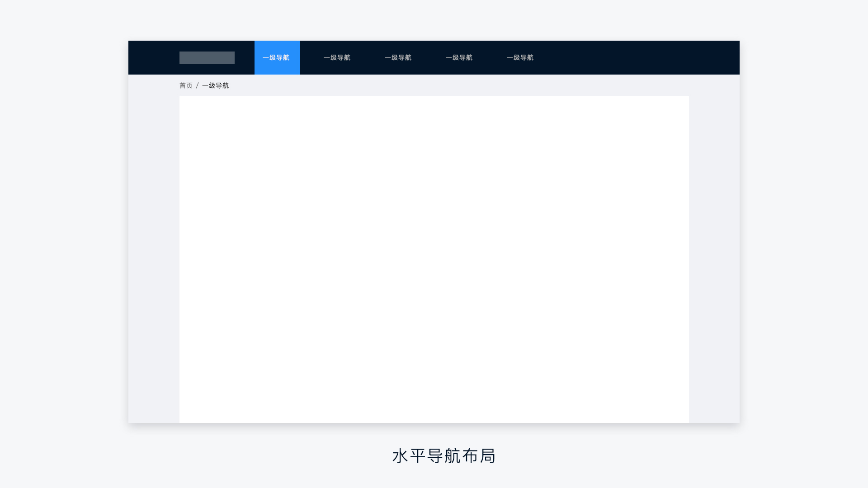Click the character 水 in the caption

401,456
